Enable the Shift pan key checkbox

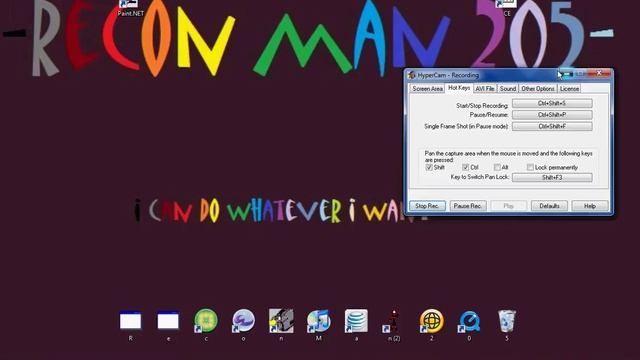429,167
